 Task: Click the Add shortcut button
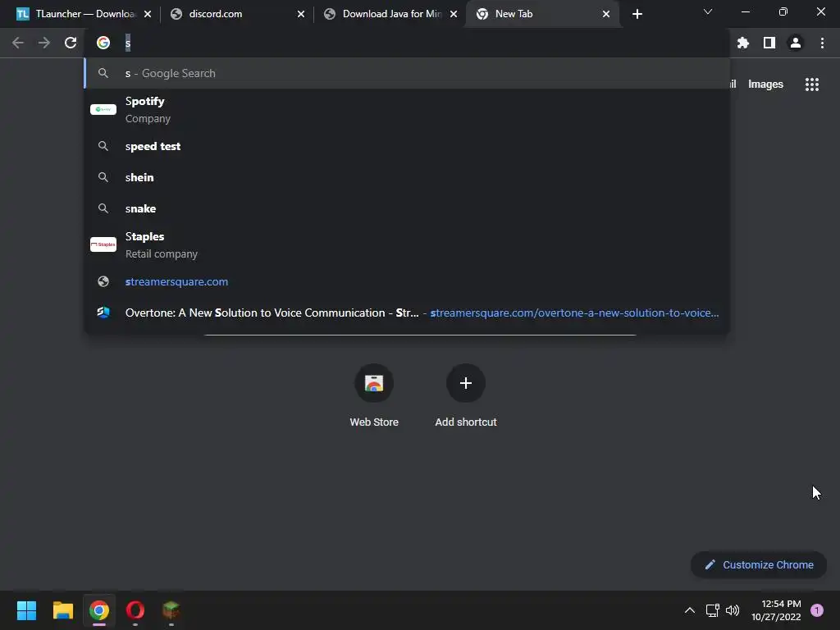466,396
